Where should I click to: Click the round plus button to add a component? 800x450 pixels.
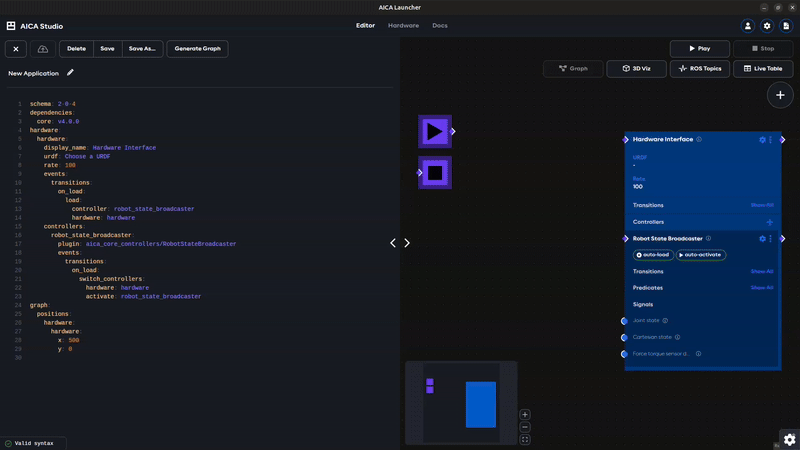point(780,95)
